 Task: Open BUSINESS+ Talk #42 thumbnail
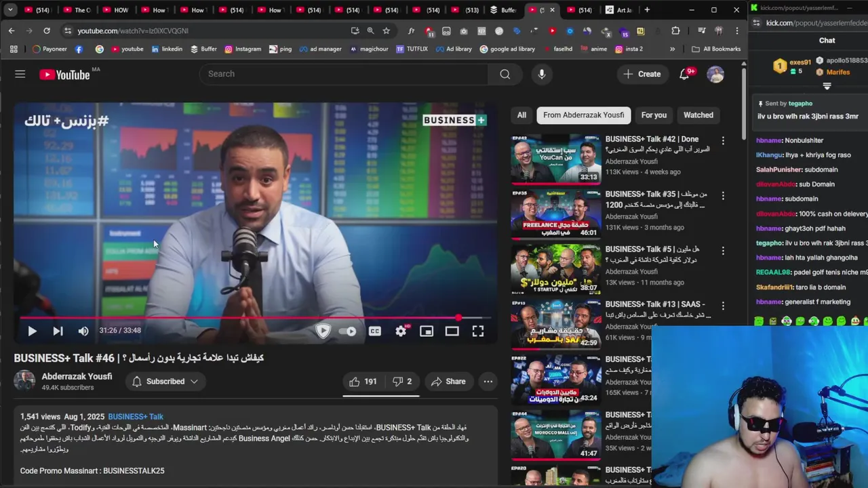click(x=556, y=159)
